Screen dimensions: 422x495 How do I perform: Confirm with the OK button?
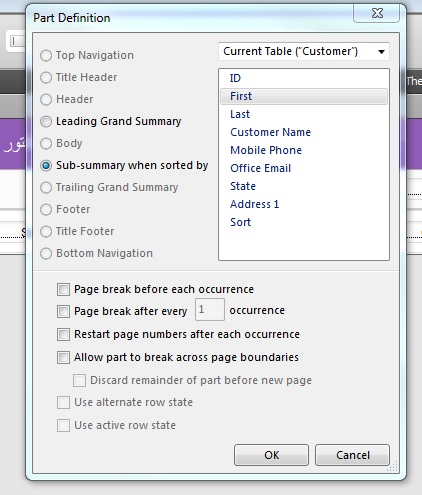[271, 455]
